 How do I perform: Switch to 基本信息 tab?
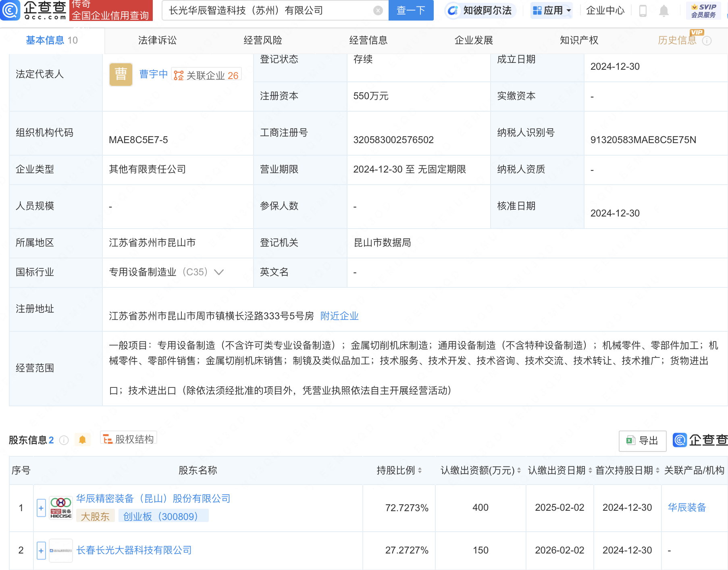[52, 40]
